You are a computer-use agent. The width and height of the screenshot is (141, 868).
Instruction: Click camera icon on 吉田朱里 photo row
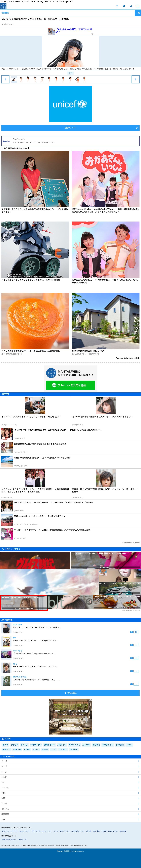click(131, 684)
